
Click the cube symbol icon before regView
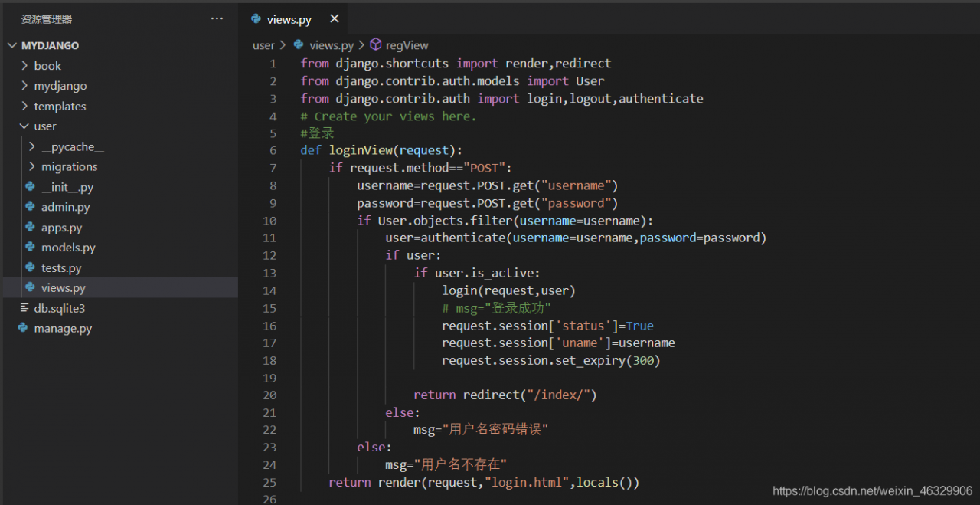[376, 45]
